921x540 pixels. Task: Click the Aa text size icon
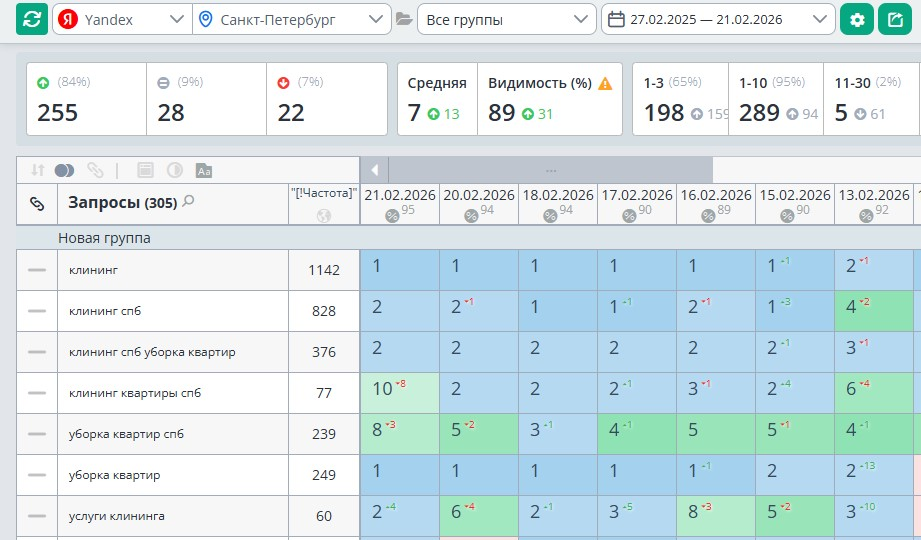coord(204,171)
